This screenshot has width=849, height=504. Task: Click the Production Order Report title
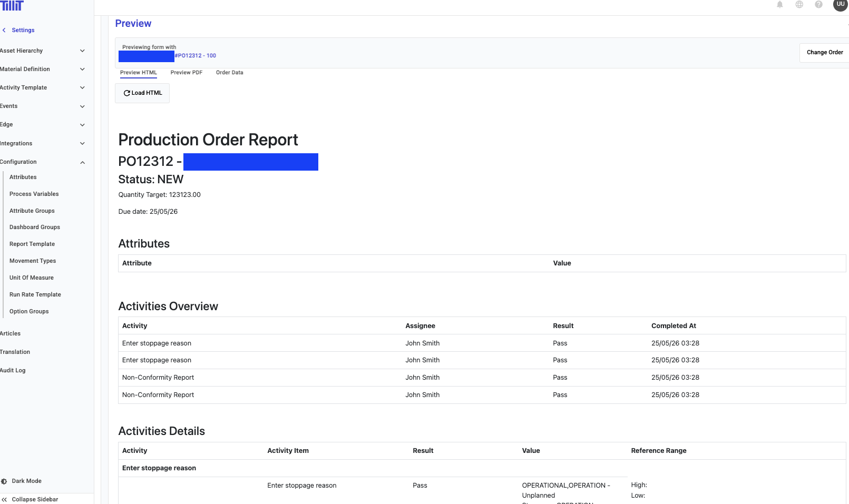click(x=208, y=140)
